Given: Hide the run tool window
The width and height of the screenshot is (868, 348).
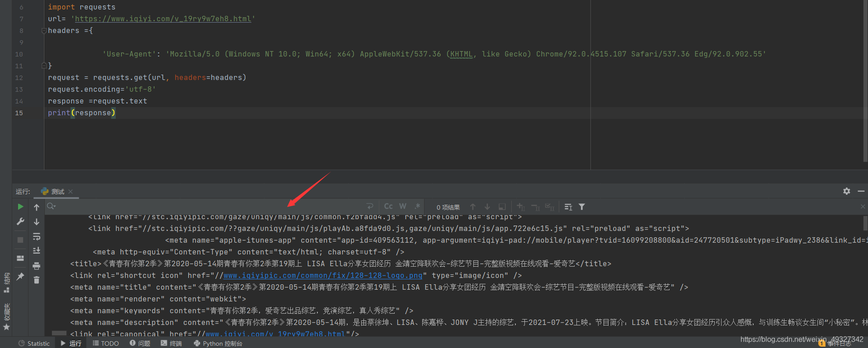Looking at the screenshot, I should click(861, 191).
